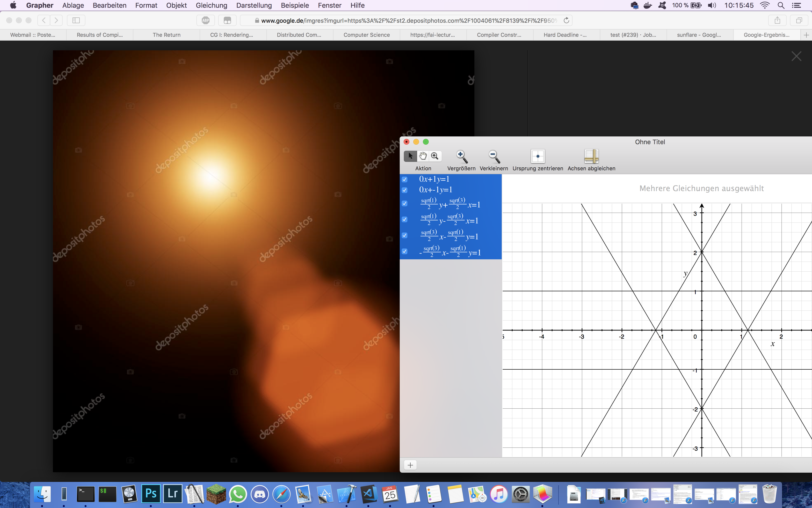Open the Ablage menu
This screenshot has width=812, height=508.
73,5
